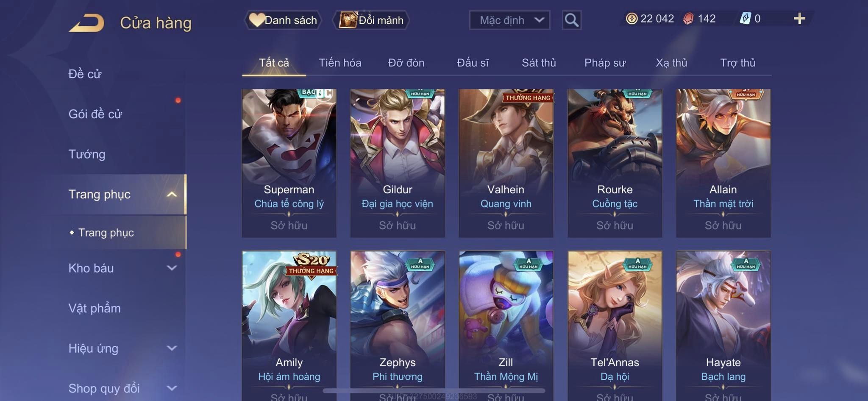Select the Valhein Quang vinh skin card
This screenshot has width=868, height=401.
(x=506, y=163)
